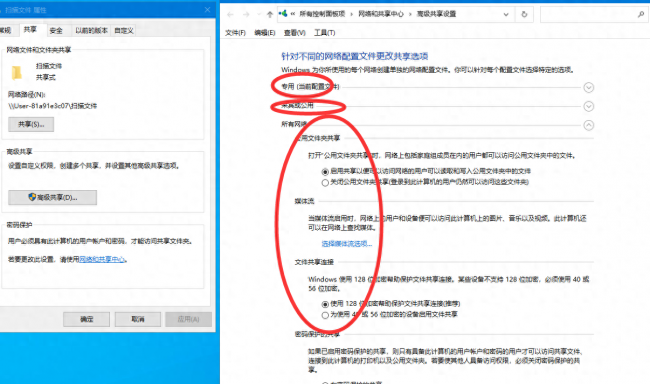Select 启用共享 public folder sharing radio button

325,172
